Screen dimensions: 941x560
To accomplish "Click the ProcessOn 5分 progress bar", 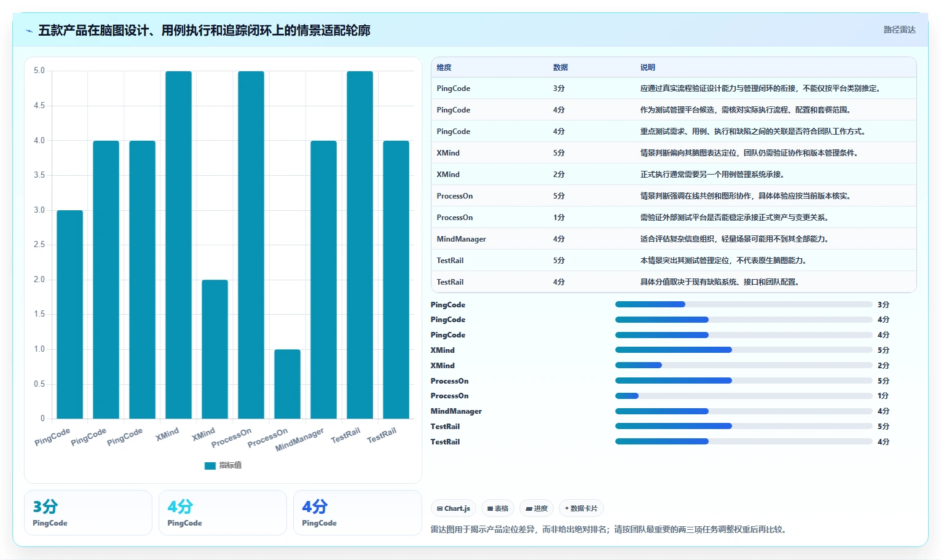I will [744, 381].
